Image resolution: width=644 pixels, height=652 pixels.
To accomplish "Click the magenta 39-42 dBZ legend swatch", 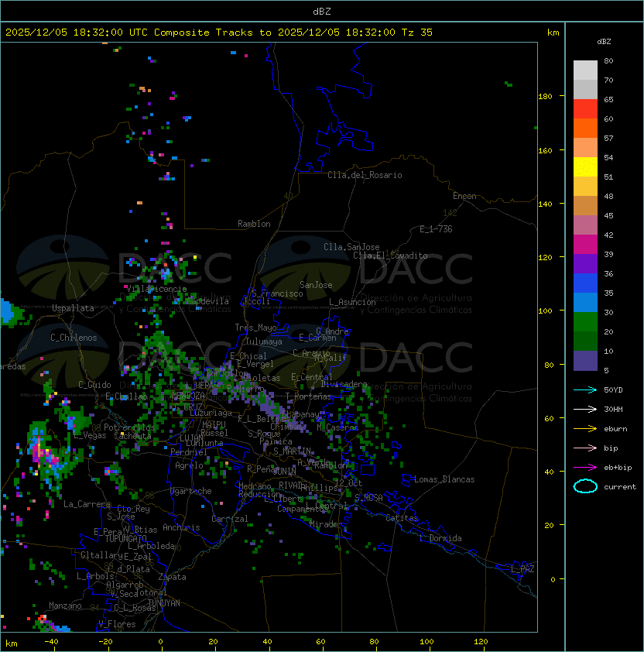I will click(585, 245).
